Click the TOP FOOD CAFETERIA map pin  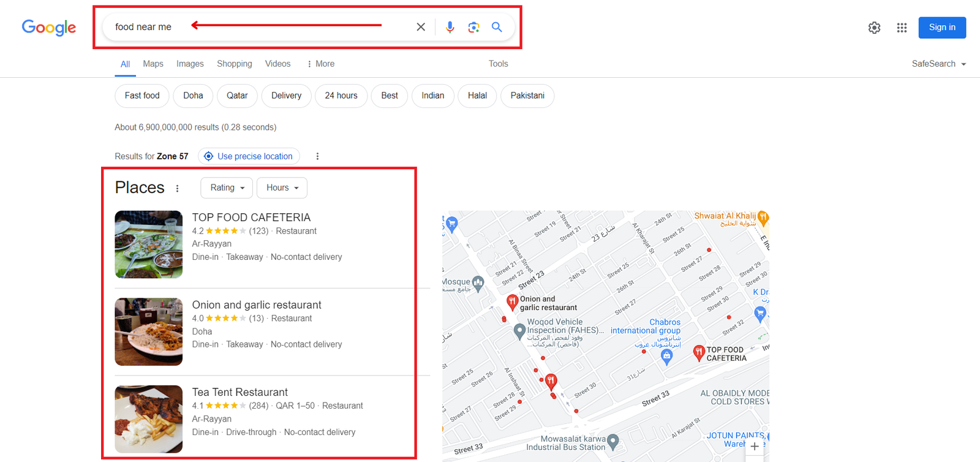click(x=698, y=352)
